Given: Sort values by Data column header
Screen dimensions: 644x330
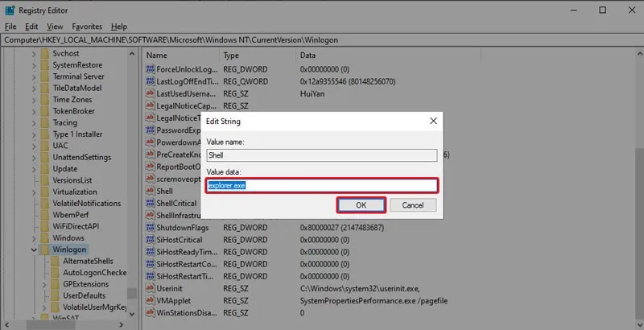Looking at the screenshot, I should [x=388, y=56].
